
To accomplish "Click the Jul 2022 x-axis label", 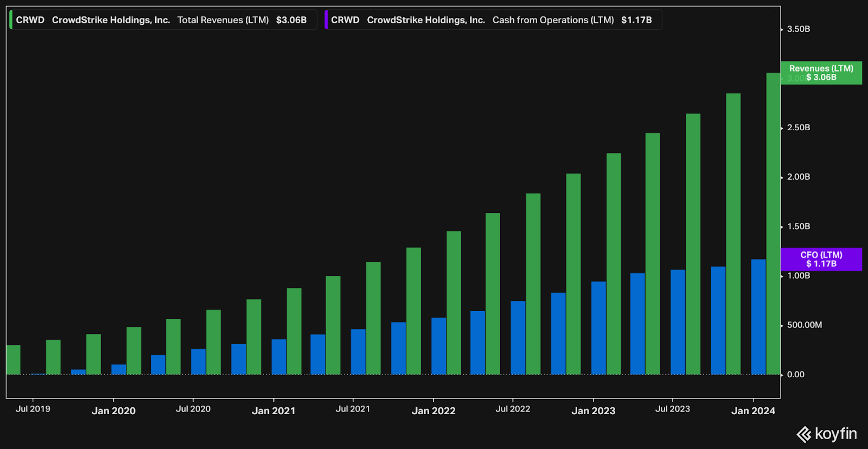I will pos(513,409).
